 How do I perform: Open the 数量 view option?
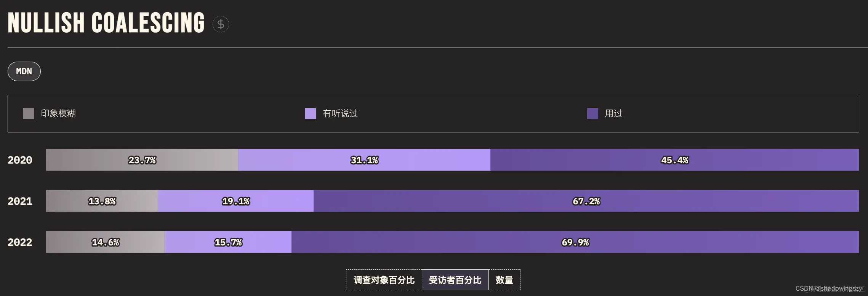pyautogui.click(x=504, y=280)
